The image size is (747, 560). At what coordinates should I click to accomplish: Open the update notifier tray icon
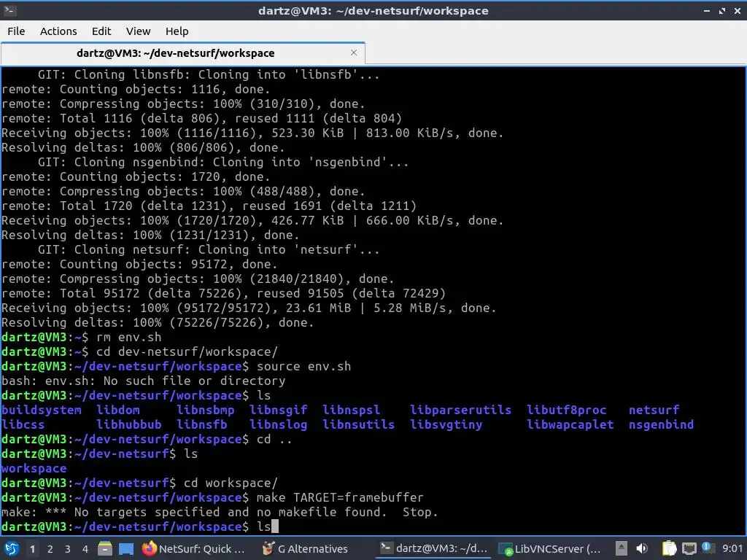click(x=706, y=548)
